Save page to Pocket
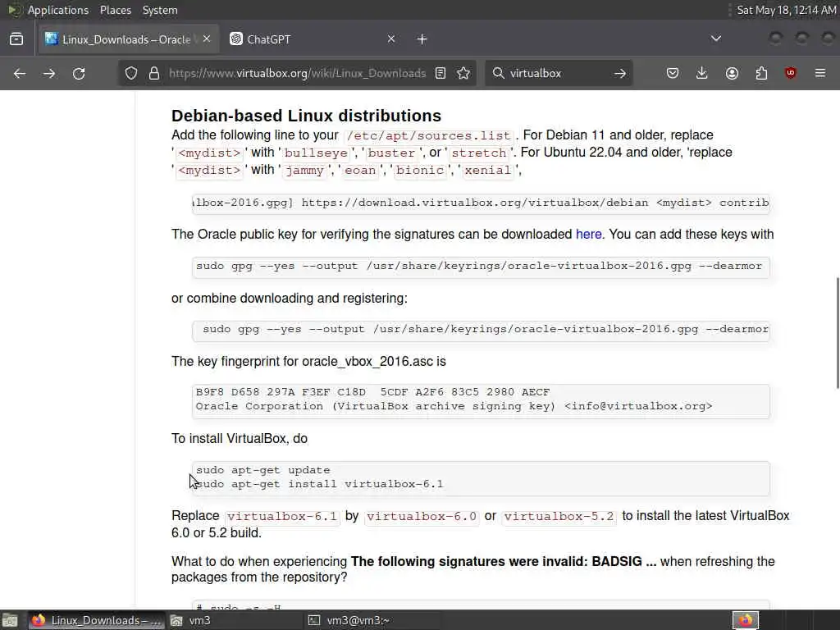The width and height of the screenshot is (840, 630). (673, 73)
